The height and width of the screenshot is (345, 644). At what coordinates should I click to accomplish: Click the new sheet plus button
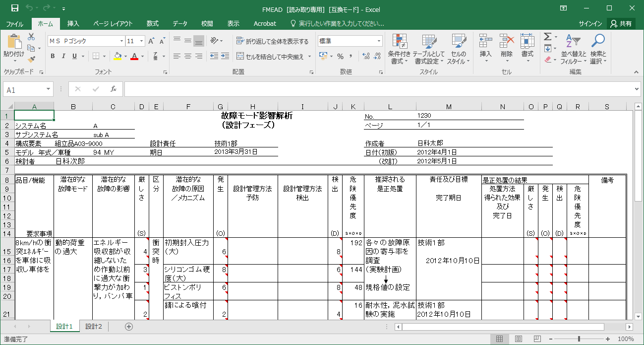point(129,326)
